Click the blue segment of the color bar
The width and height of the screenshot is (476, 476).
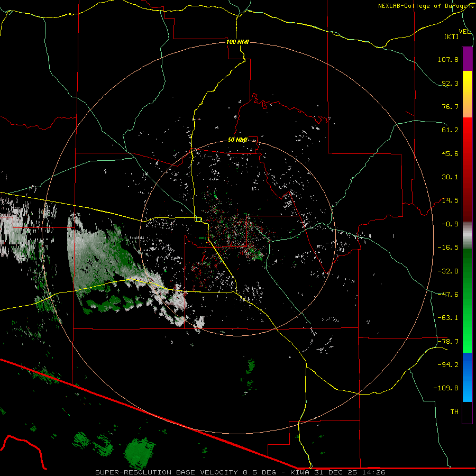pos(467,377)
